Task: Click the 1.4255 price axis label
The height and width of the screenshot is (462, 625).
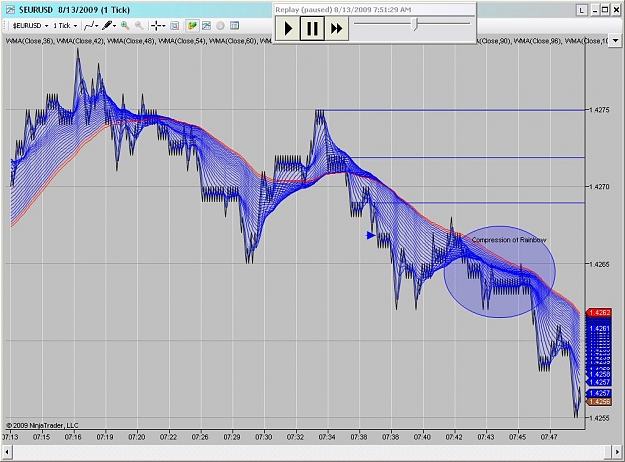Action: (599, 418)
